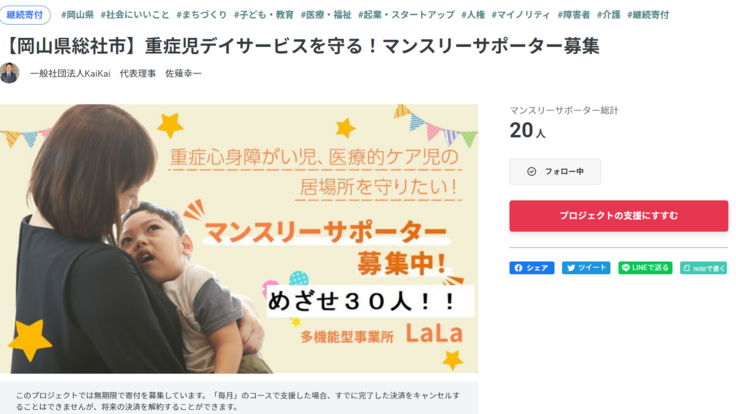Viewport: 736px width, 414px height.
Task: Click the project banner image
Action: point(239,238)
